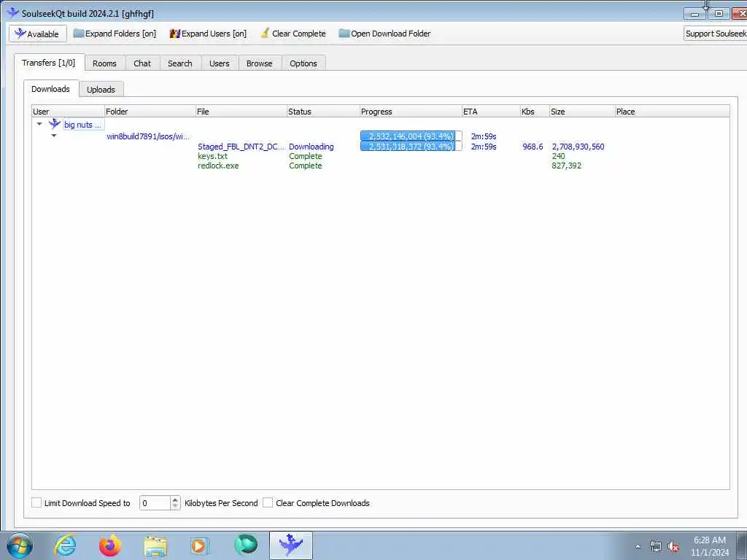Select the keys.txt file
The width and height of the screenshot is (747, 560).
point(212,156)
